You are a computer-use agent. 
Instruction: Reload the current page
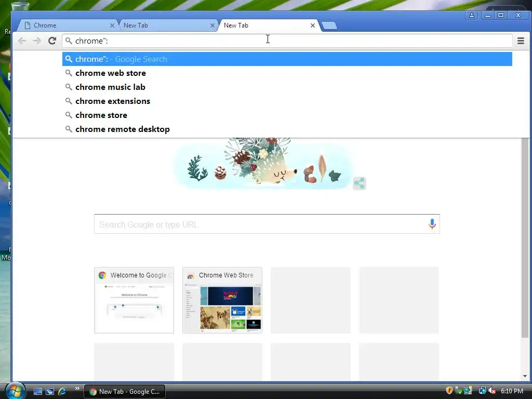tap(52, 41)
